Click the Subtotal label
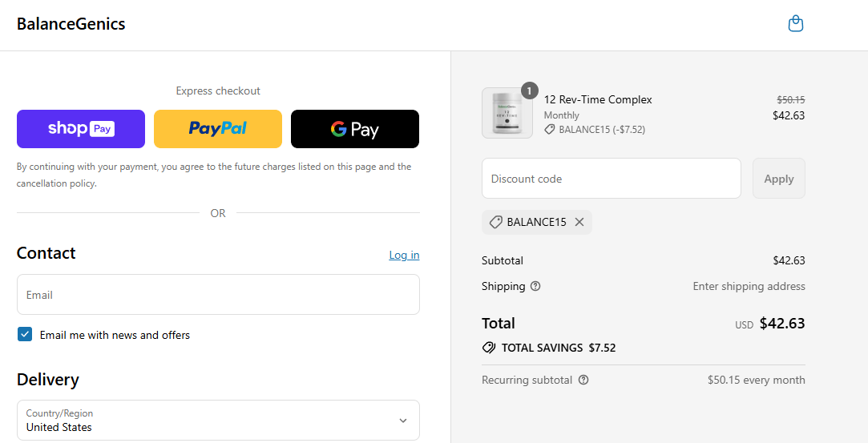The width and height of the screenshot is (868, 443). (x=502, y=260)
